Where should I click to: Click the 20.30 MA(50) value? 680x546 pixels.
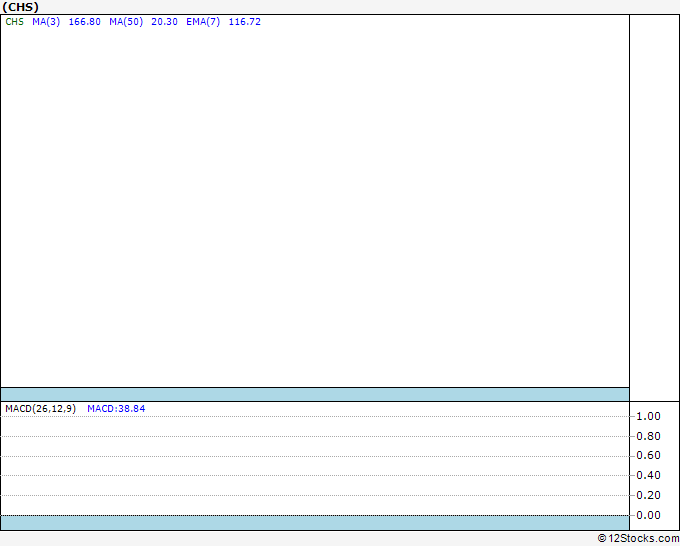[164, 22]
